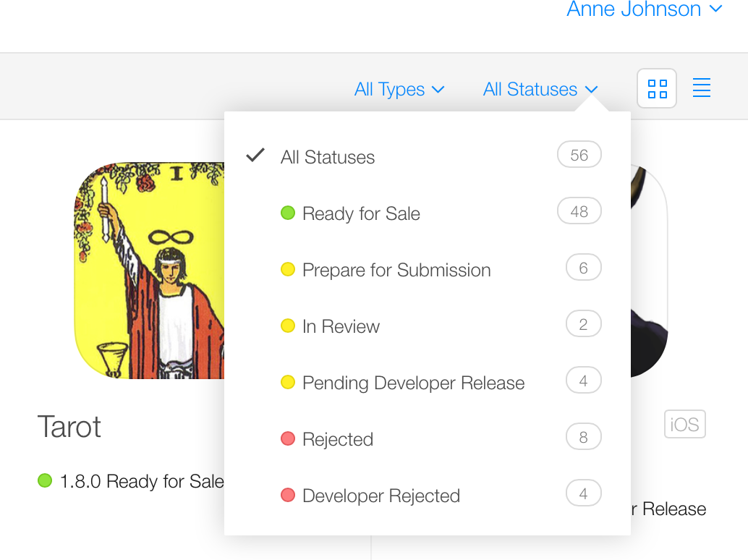Click the yellow dot beside In Review
The image size is (748, 560).
288,326
